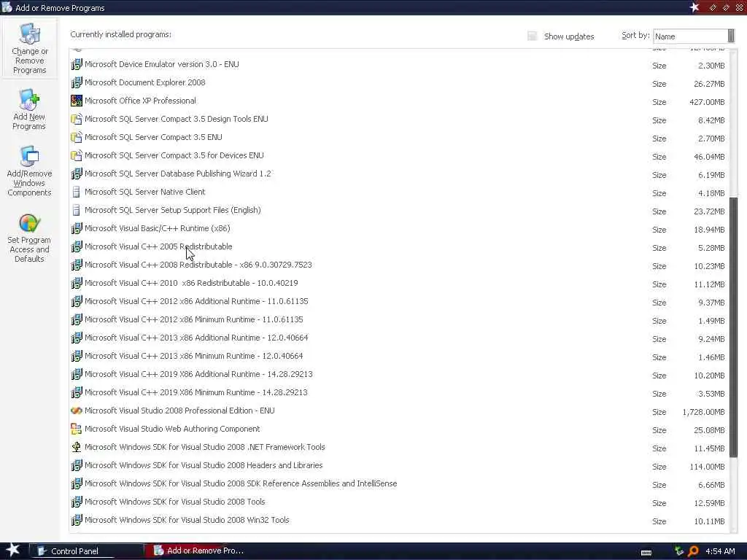The image size is (747, 560).
Task: Click the SQL Server Database Publishing Wizard icon
Action: pos(76,174)
